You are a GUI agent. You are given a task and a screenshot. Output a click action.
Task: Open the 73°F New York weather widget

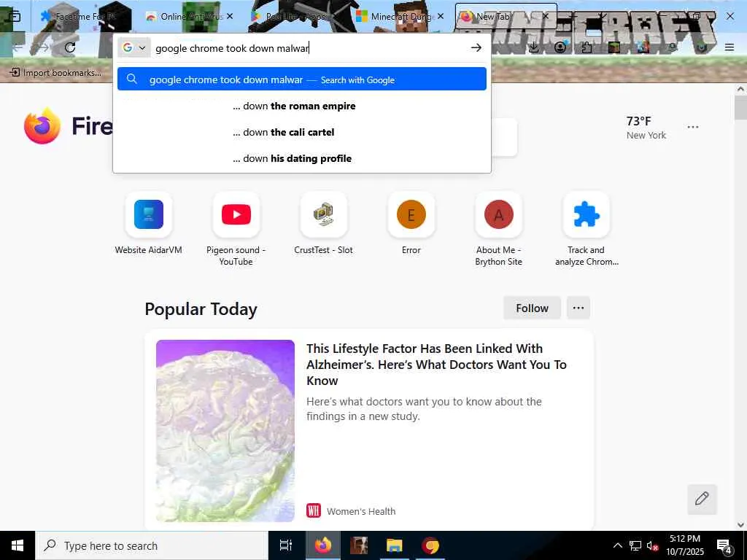point(646,128)
